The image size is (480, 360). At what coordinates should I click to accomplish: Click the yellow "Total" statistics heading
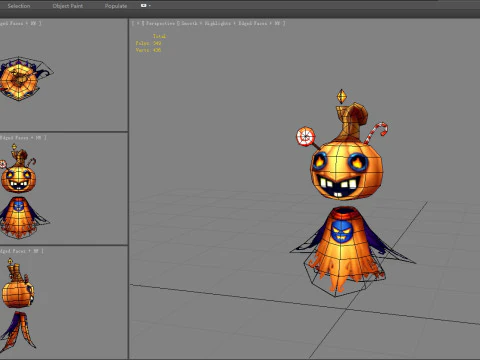pos(159,36)
